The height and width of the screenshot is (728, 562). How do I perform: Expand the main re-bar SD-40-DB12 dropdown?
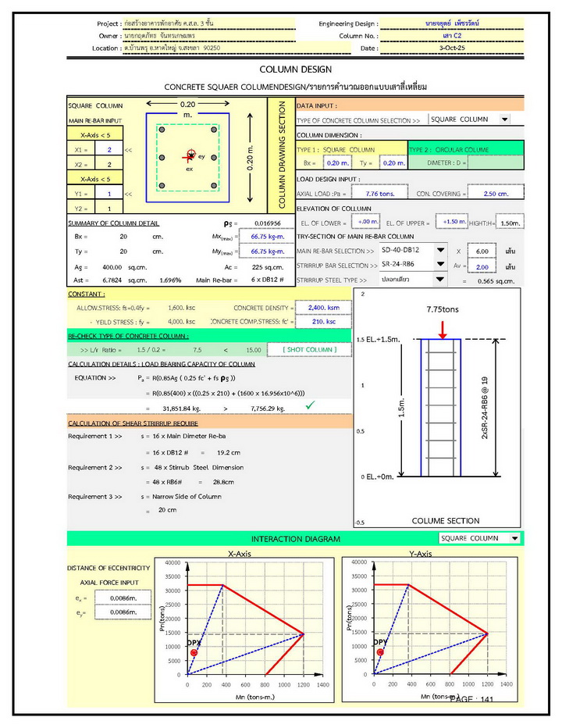441,251
